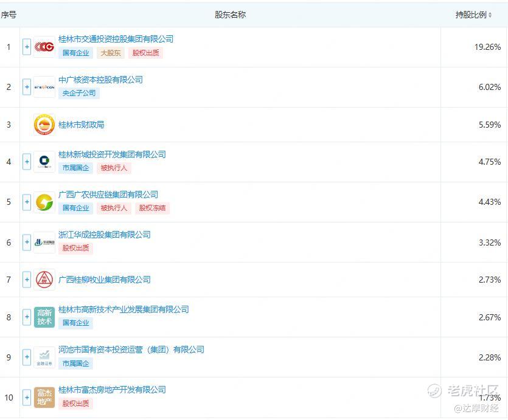
Task: Click the 中广核资本控股 CGN logo
Action: pyautogui.click(x=44, y=87)
